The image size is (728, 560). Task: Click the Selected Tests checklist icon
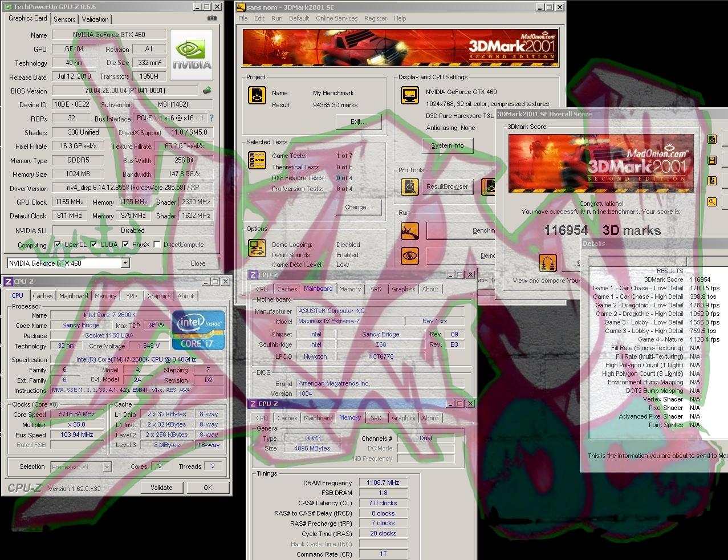click(x=257, y=160)
